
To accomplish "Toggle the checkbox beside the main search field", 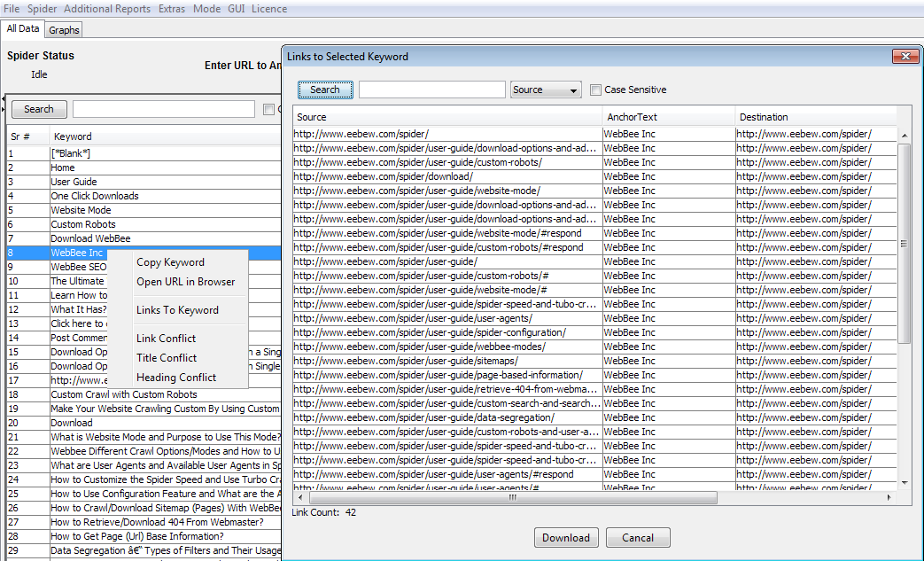I will click(x=268, y=109).
